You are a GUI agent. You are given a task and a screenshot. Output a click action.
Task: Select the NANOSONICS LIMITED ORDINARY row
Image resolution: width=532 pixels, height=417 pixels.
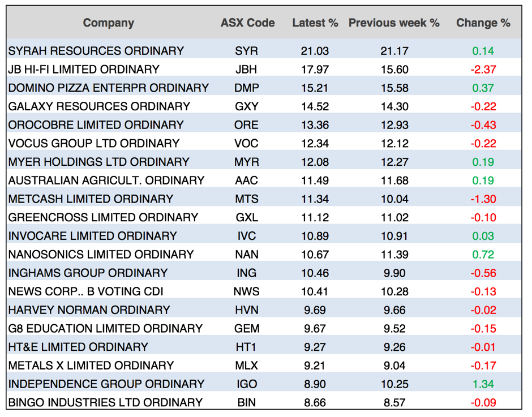coord(101,255)
